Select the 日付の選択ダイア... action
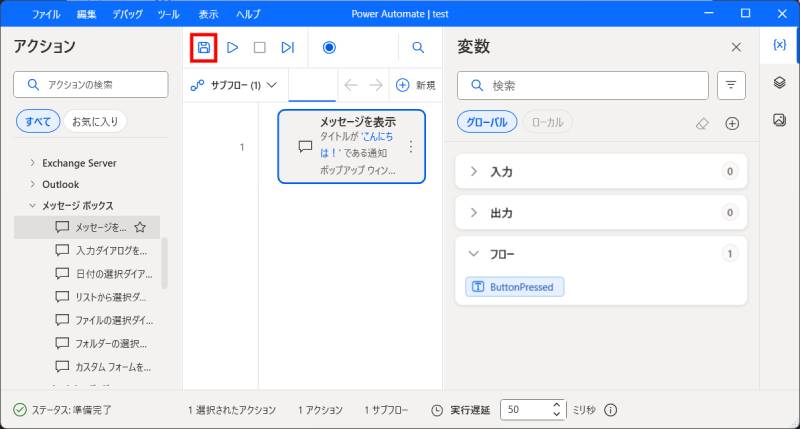The width and height of the screenshot is (800, 429). click(104, 274)
